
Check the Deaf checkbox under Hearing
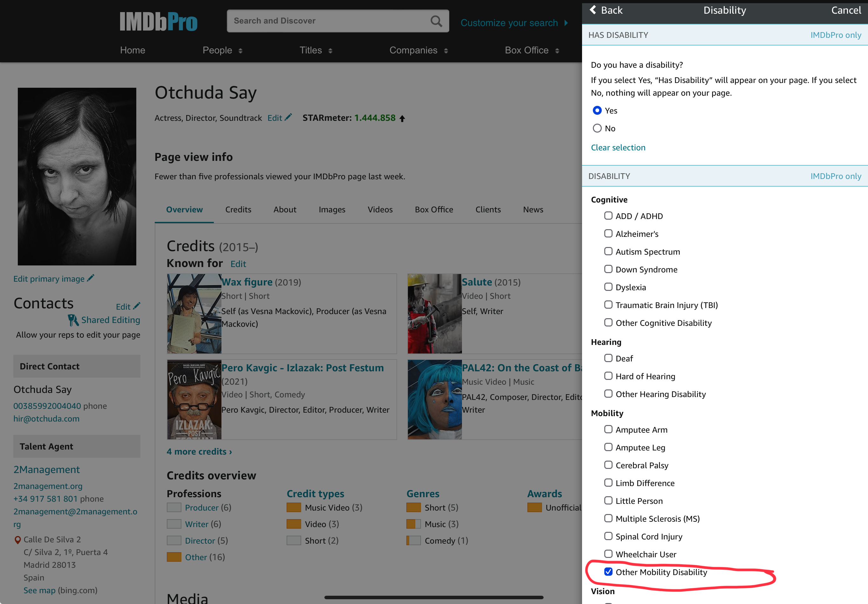tap(609, 358)
